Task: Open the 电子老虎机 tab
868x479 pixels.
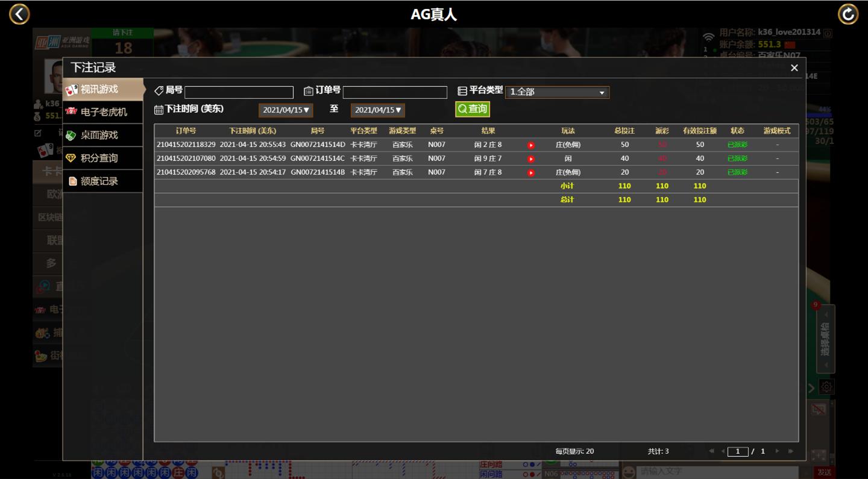Action: (x=103, y=112)
